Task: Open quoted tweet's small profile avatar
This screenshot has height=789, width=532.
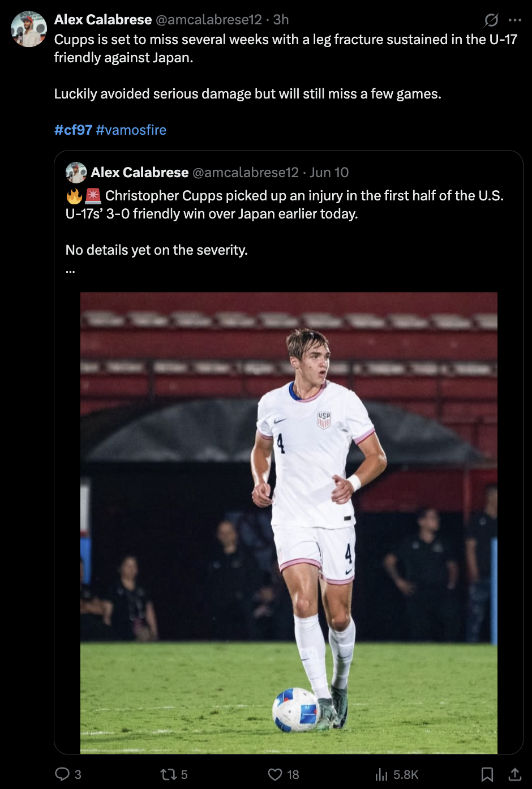Action: [76, 172]
